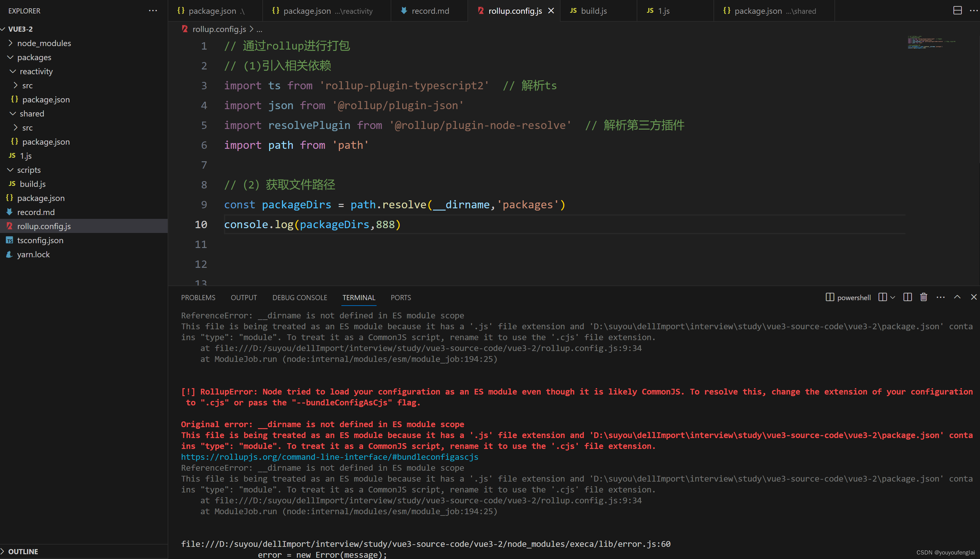Switch to root package.json editor tab

tap(215, 11)
